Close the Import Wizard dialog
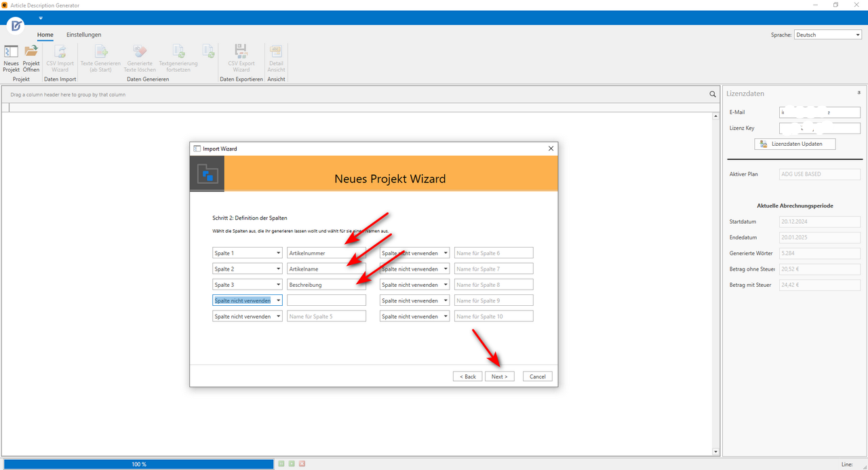The height and width of the screenshot is (470, 868). pos(551,149)
